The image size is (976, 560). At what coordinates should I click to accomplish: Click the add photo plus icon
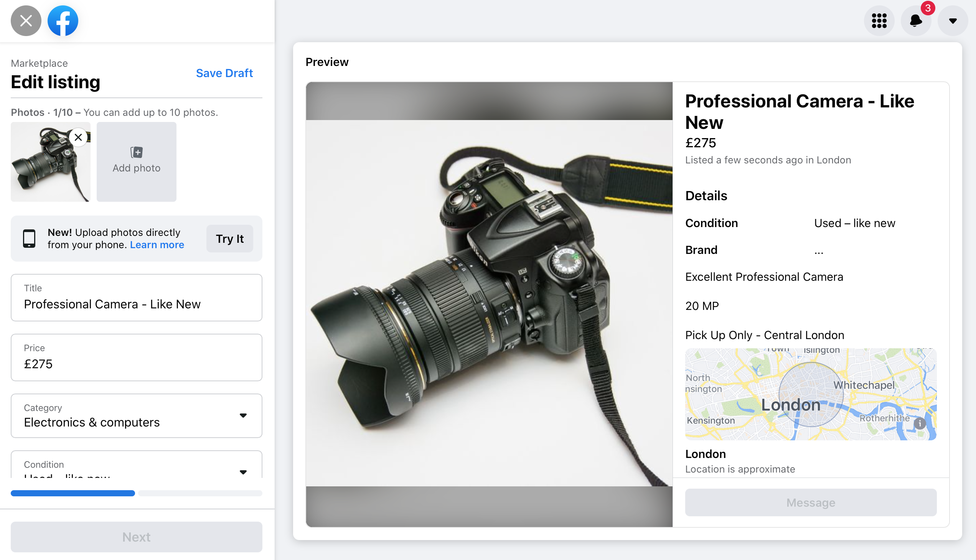(136, 152)
